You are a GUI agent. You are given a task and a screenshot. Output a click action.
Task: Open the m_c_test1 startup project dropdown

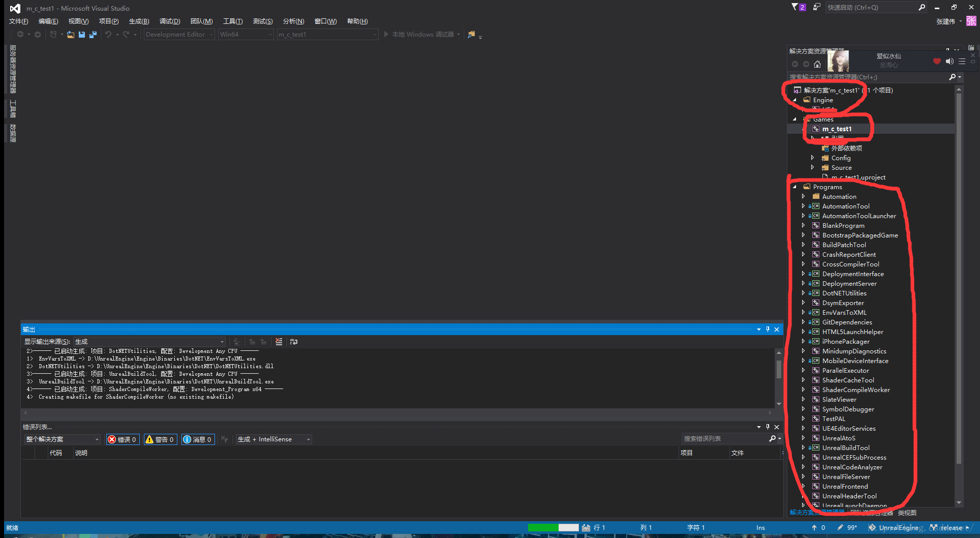pyautogui.click(x=328, y=35)
